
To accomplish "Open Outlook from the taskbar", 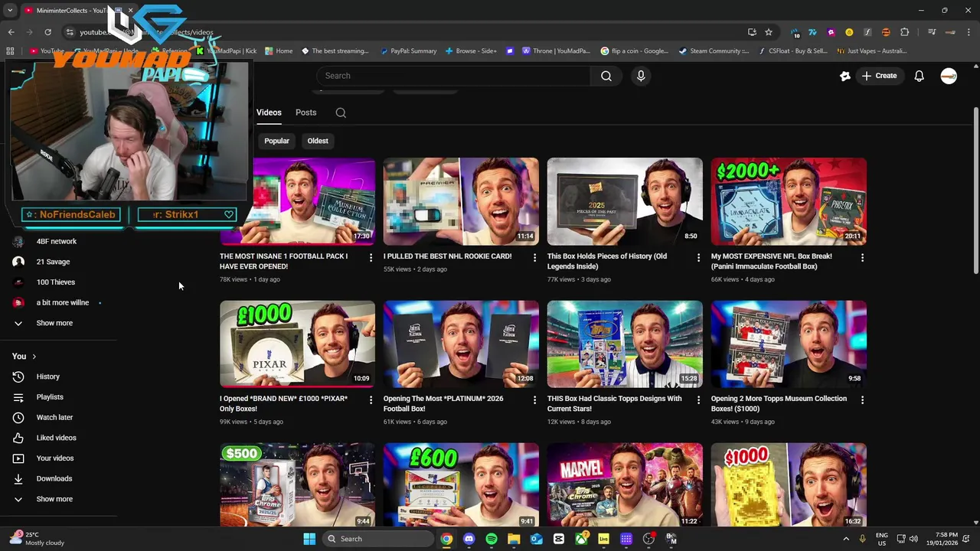I will tap(536, 539).
